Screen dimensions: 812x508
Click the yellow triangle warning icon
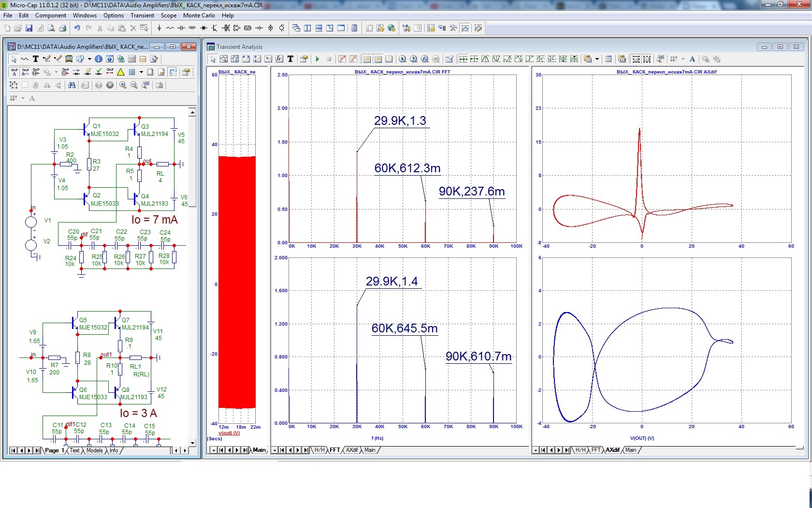121,72
